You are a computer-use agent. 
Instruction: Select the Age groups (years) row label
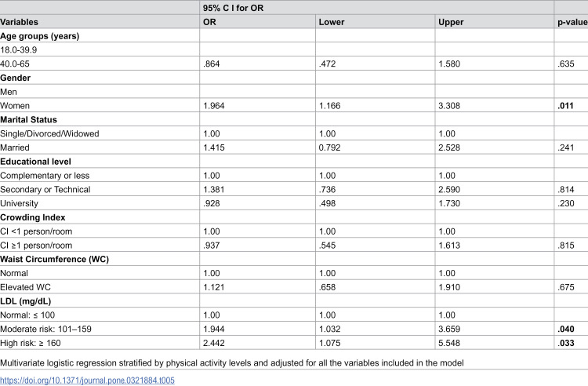click(40, 36)
